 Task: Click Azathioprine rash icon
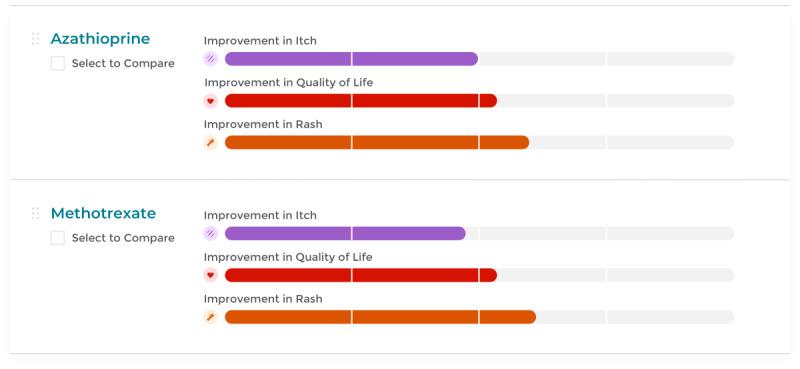(x=211, y=143)
